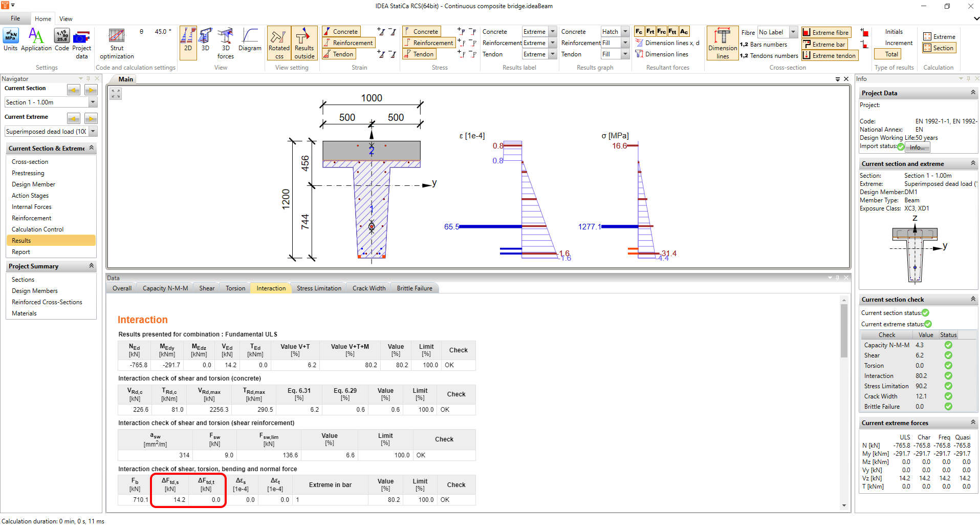Select Total type of results
980x527 pixels.
coord(891,54)
